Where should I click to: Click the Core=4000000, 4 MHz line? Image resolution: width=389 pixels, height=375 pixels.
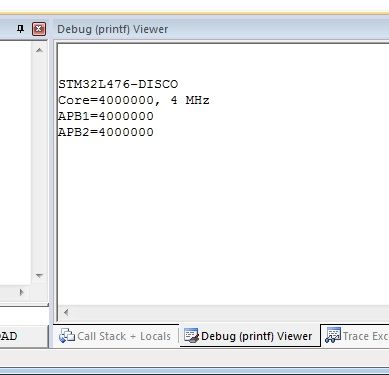pyautogui.click(x=134, y=100)
